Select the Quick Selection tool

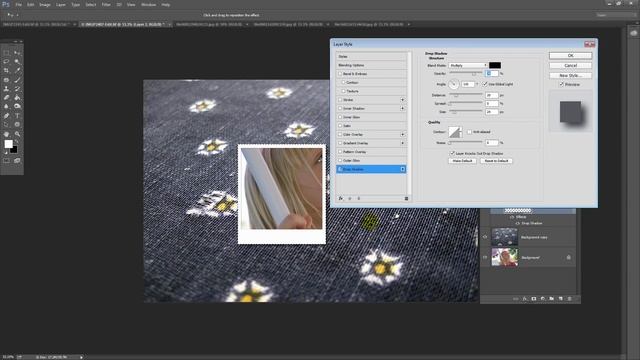click(17, 62)
